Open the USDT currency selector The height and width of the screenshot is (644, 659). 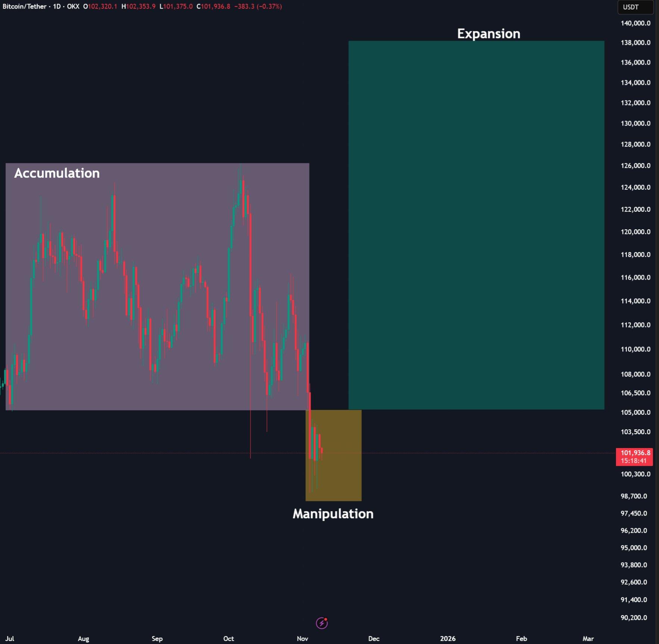pos(635,7)
